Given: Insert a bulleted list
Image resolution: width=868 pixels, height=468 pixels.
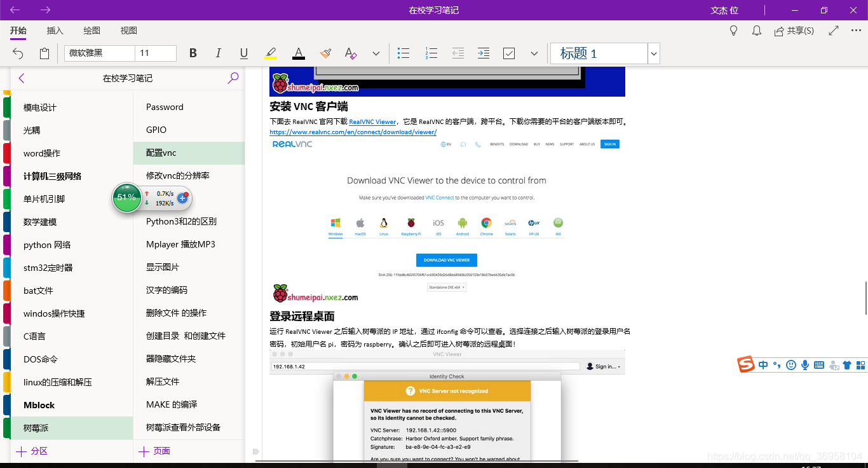Looking at the screenshot, I should [403, 53].
